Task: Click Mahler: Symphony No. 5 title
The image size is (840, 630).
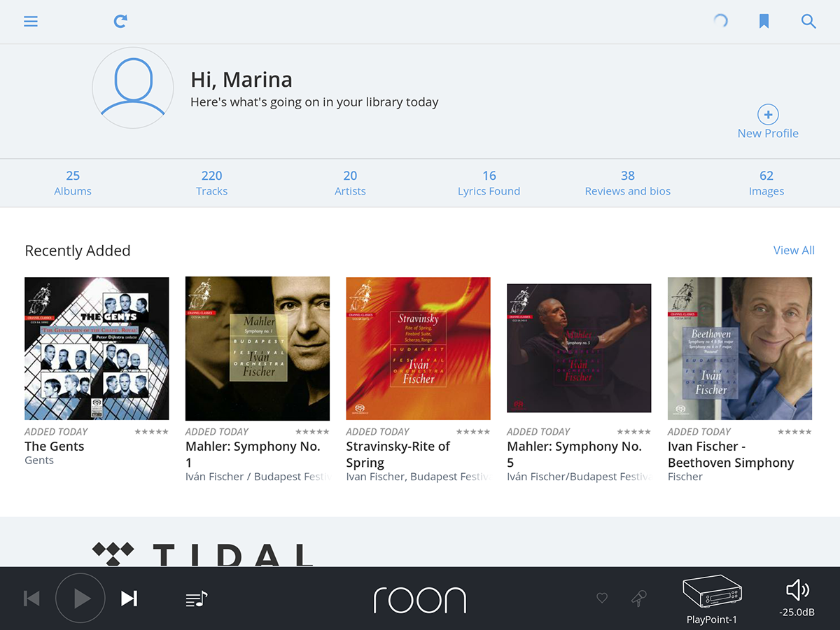Action: click(574, 454)
